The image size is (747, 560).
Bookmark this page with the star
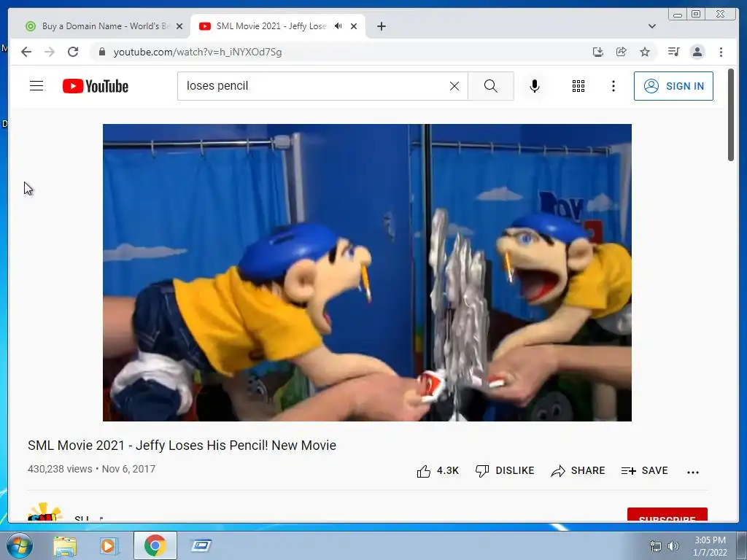click(645, 52)
